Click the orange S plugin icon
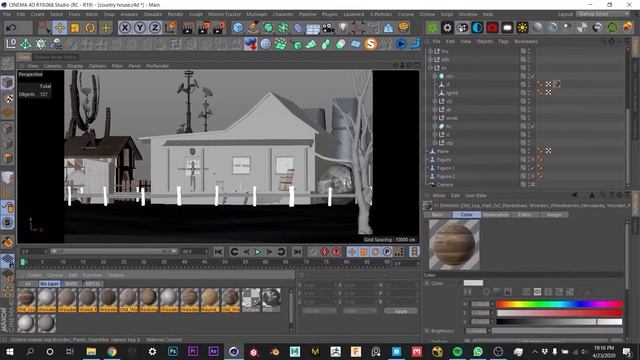The height and width of the screenshot is (360, 640). [371, 44]
